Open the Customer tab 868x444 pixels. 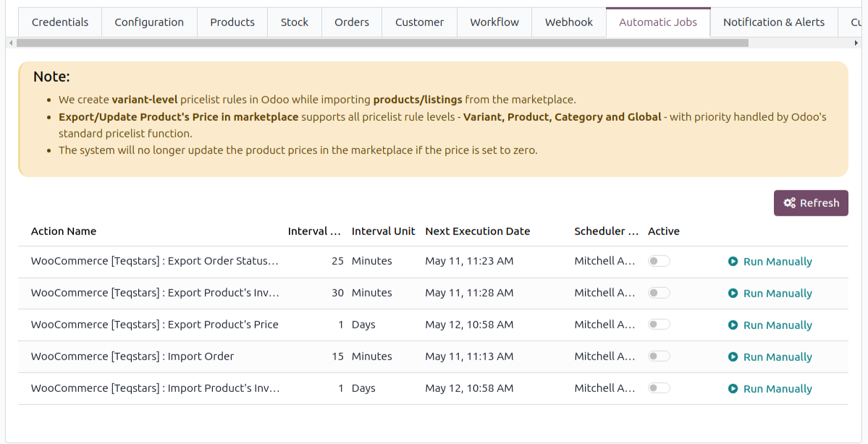[x=419, y=22]
